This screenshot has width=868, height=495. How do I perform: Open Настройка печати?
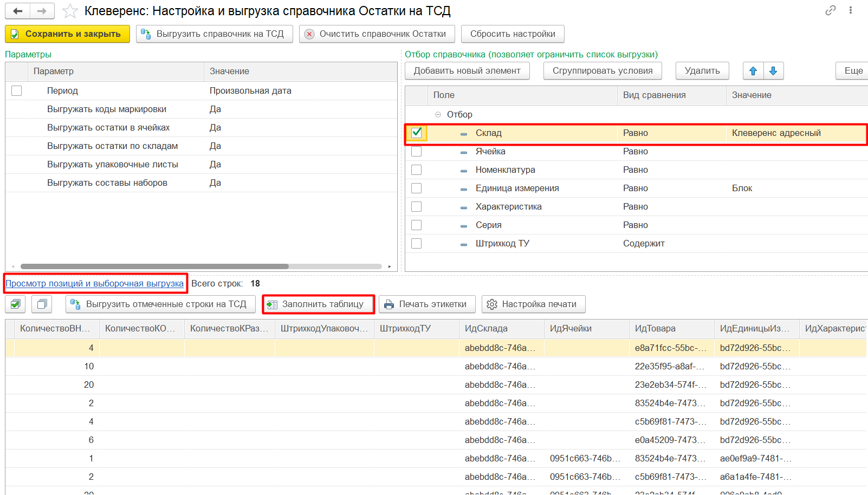click(x=533, y=304)
